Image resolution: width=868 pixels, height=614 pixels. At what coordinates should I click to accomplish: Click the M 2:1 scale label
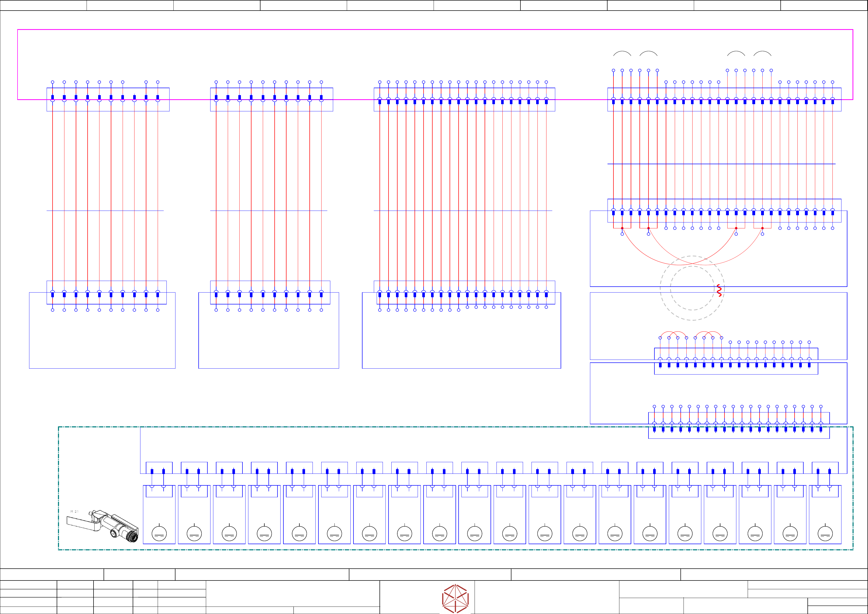click(x=74, y=511)
